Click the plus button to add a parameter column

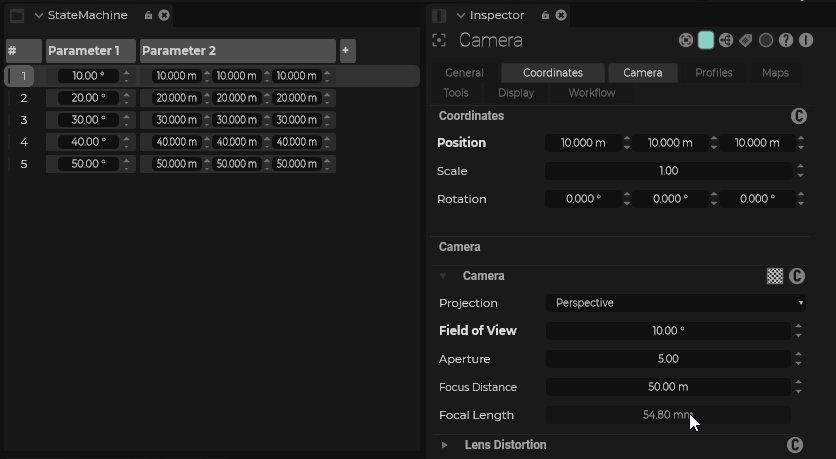[346, 50]
